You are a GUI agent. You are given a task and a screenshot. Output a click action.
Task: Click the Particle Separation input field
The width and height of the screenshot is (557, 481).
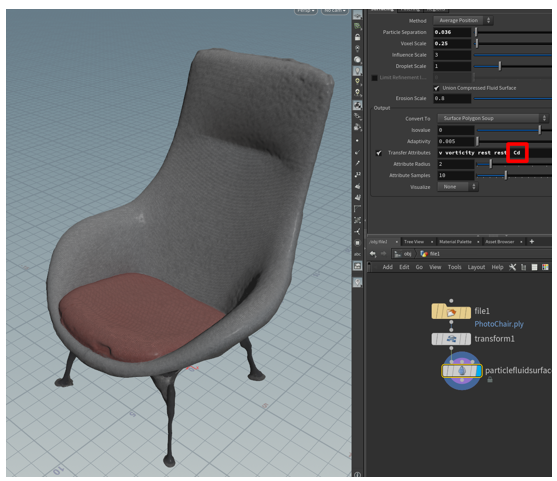[452, 32]
